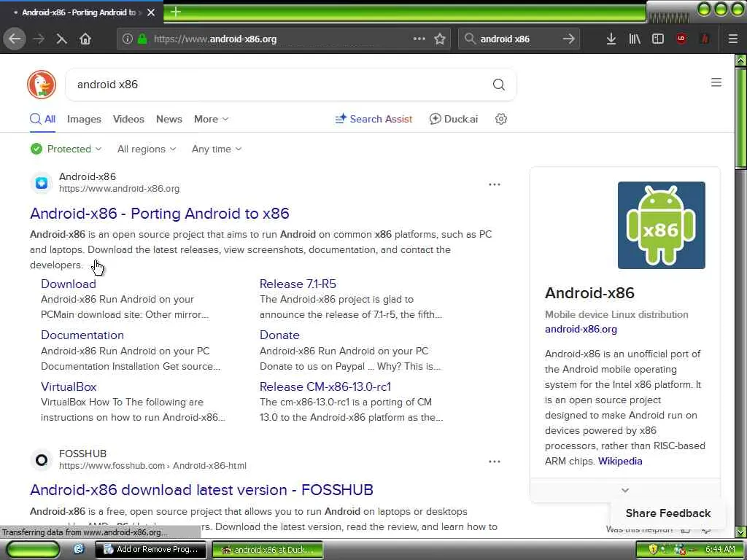The image size is (747, 560).
Task: Open Search Assist
Action: [x=374, y=119]
